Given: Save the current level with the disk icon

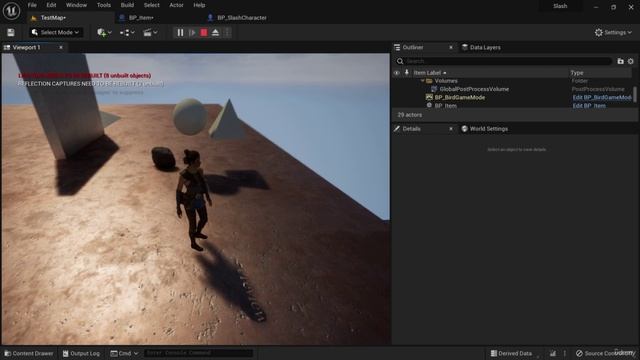Looking at the screenshot, I should click(x=11, y=33).
